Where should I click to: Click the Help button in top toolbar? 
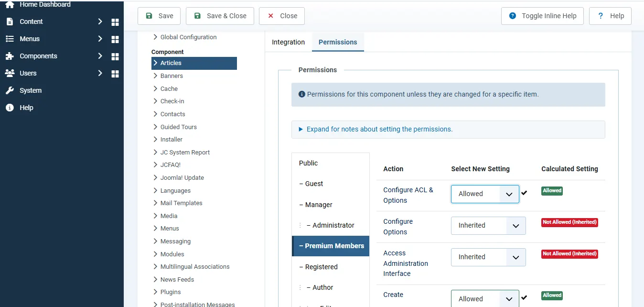pos(610,16)
